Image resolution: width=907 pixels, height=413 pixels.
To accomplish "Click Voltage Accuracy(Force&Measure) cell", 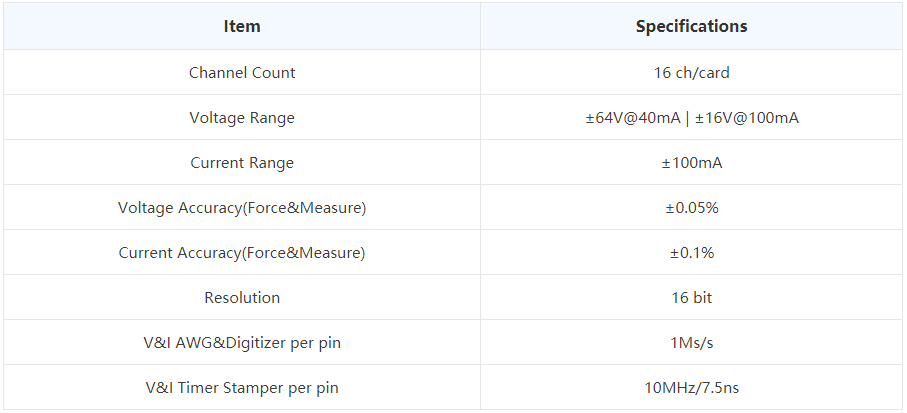I will point(242,208).
